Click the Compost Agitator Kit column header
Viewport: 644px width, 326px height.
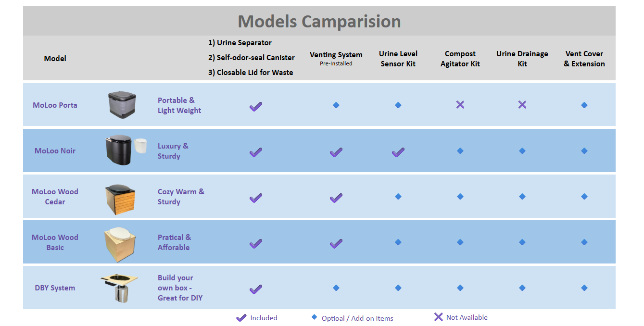tap(460, 59)
